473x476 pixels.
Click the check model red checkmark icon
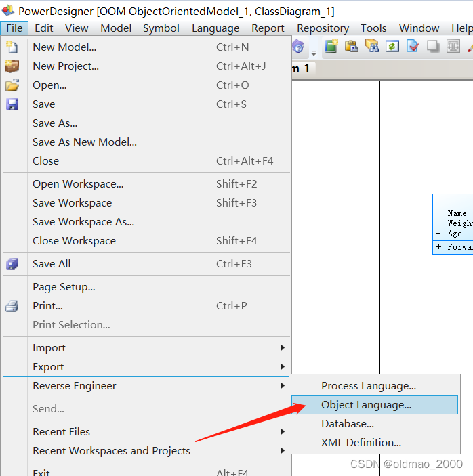click(x=413, y=47)
